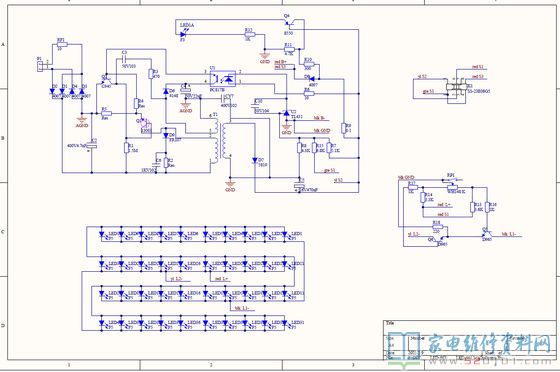This screenshot has height=372, width=560.
Task: Select the R9 resistor on right rail
Action: (x=344, y=129)
